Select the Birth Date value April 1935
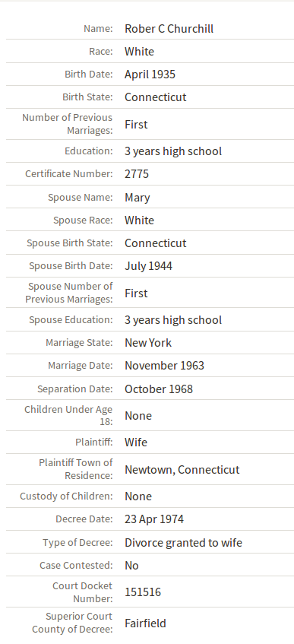 tap(150, 75)
